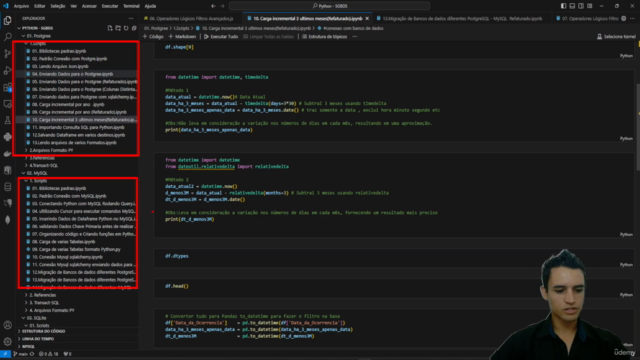Open the Python extension icon in activity bar
This screenshot has height=360, width=640.
point(7,137)
